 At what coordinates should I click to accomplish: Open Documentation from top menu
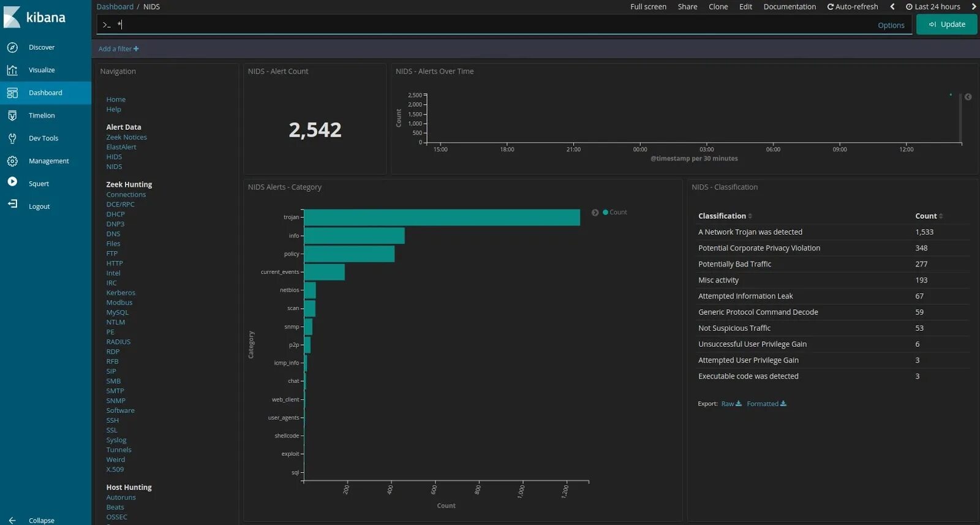click(x=790, y=7)
